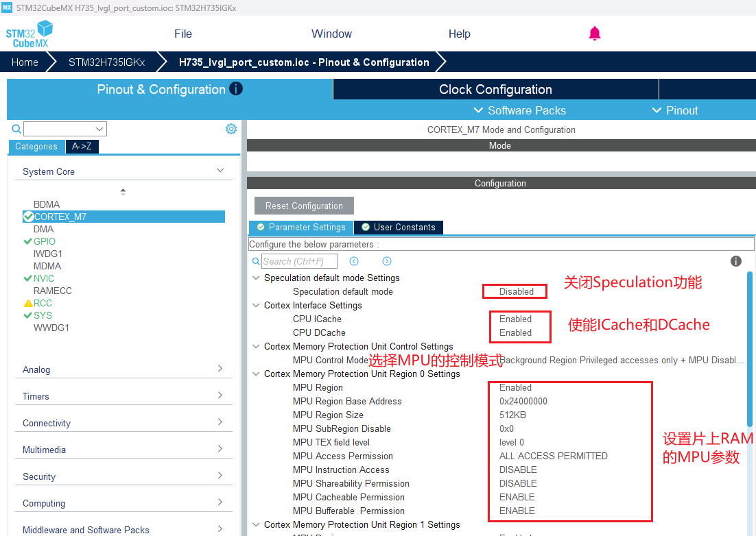Click the MPU Region Base Address 0x24000000
Screen dimensions: 756x536
[523, 401]
